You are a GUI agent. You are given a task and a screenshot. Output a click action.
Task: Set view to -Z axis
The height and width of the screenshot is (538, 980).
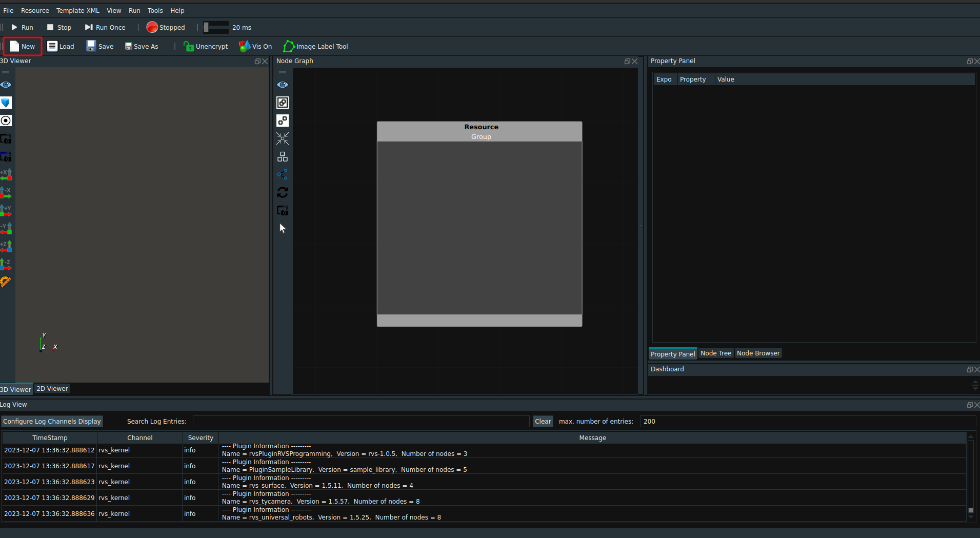click(6, 264)
